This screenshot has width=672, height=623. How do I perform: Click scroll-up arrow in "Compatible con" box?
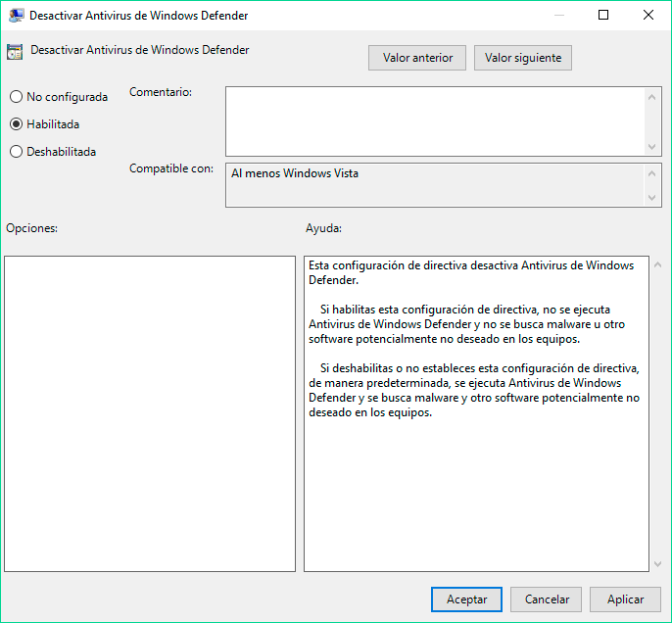(651, 173)
